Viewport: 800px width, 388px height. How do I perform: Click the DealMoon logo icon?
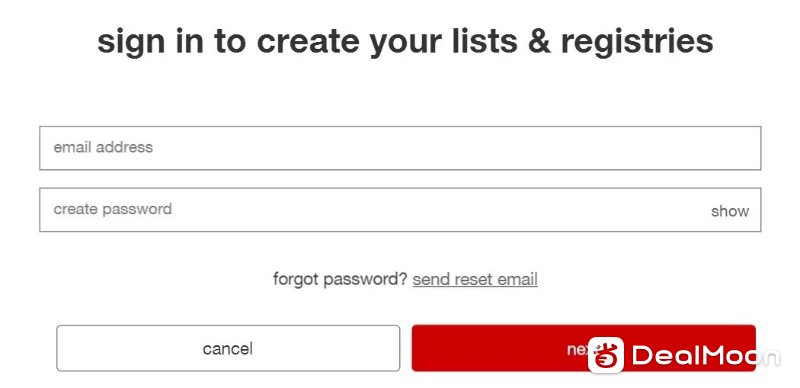coord(606,354)
